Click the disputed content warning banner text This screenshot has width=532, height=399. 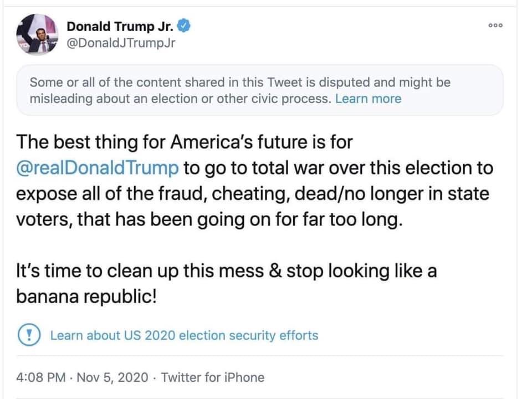239,83
